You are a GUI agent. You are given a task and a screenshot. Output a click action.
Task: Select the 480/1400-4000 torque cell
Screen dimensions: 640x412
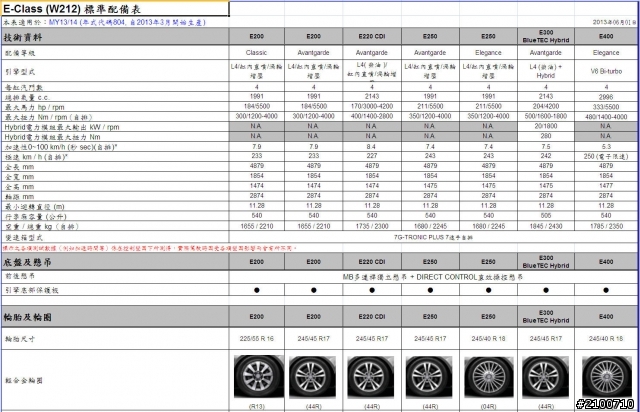(x=606, y=117)
